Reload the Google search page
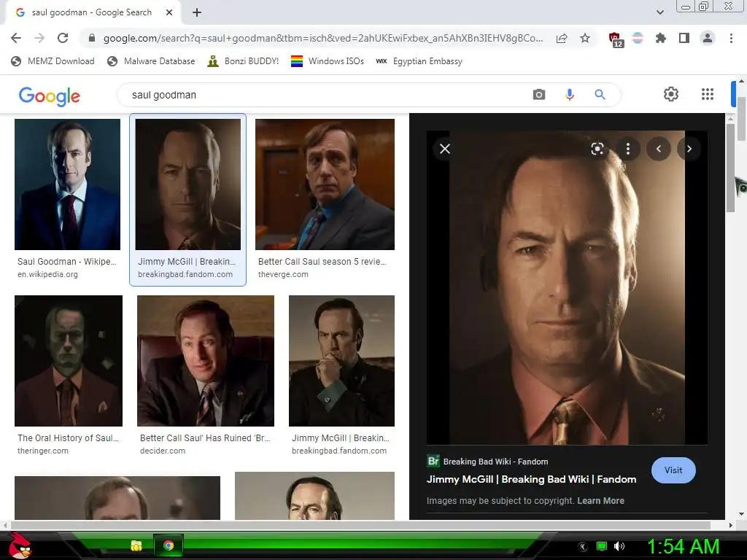This screenshot has width=747, height=560. pos(63,38)
